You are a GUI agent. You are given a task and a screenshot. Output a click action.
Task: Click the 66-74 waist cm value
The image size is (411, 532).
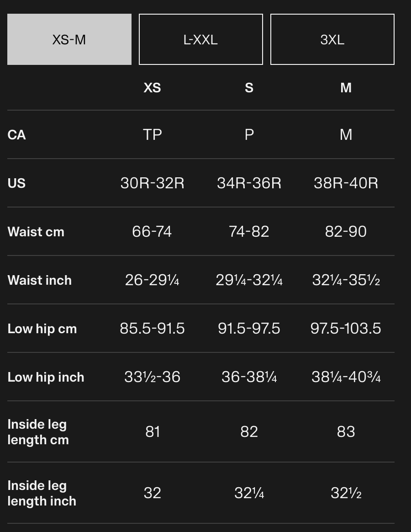click(152, 232)
